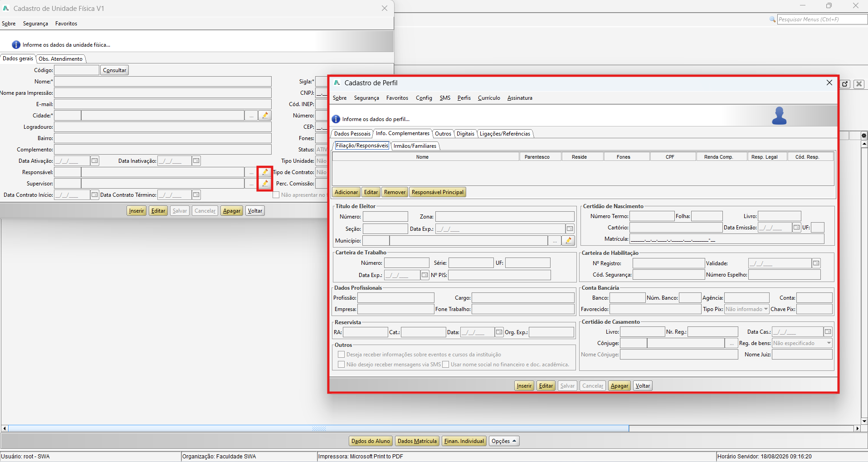Open the Data Emissão calendar picker
The image size is (868, 462).
coord(796,228)
